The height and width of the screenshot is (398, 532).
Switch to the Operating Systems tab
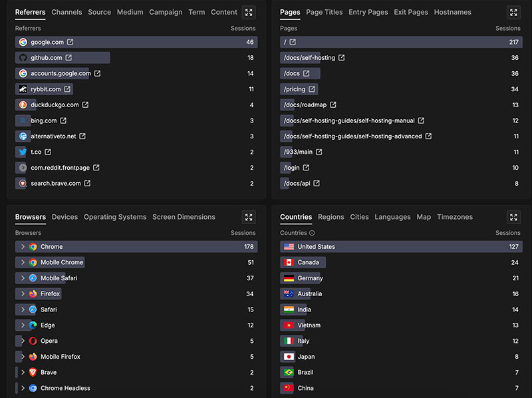(x=115, y=217)
